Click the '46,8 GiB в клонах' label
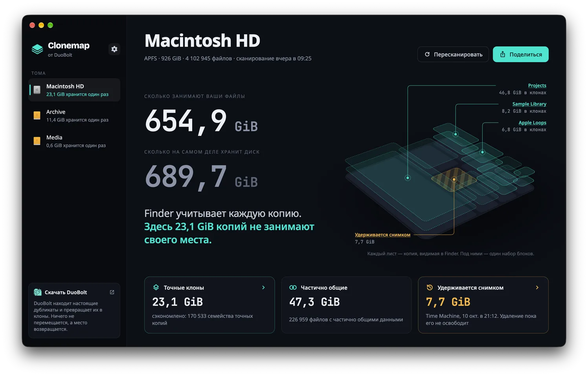The height and width of the screenshot is (376, 588). (523, 93)
